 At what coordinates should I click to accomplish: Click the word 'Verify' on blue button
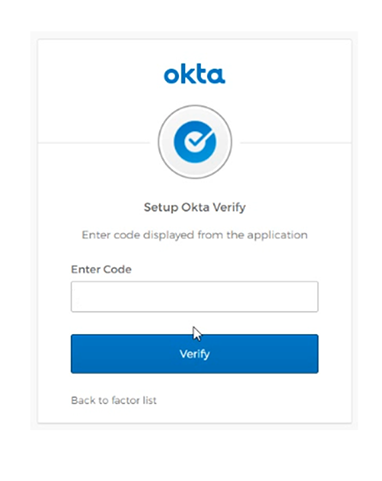pos(195,354)
